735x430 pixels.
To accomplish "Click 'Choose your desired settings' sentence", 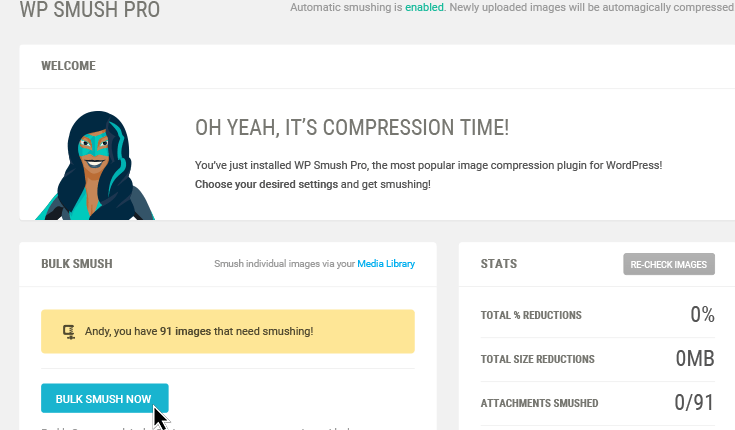I will point(313,184).
